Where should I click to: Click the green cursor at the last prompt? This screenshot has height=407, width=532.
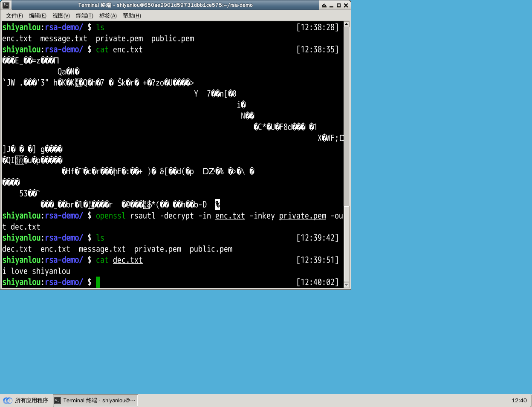pos(98,282)
